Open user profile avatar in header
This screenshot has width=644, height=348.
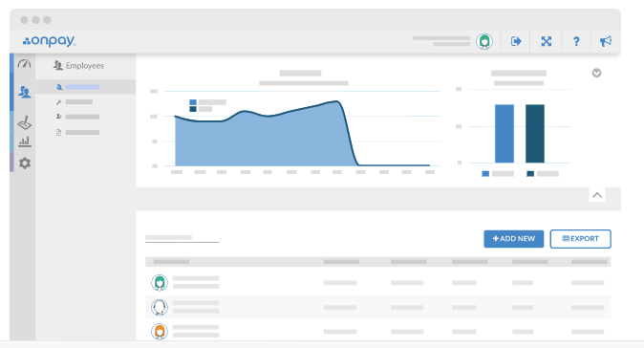pos(484,41)
